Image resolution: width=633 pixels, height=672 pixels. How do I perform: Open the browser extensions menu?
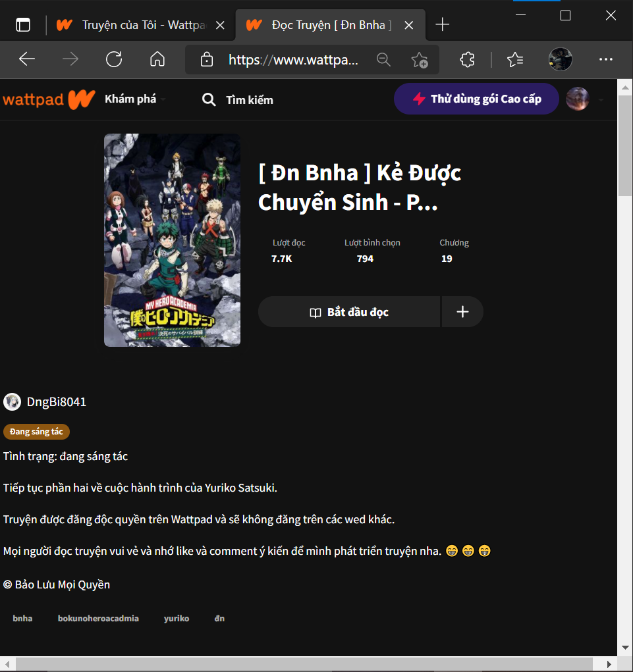467,60
